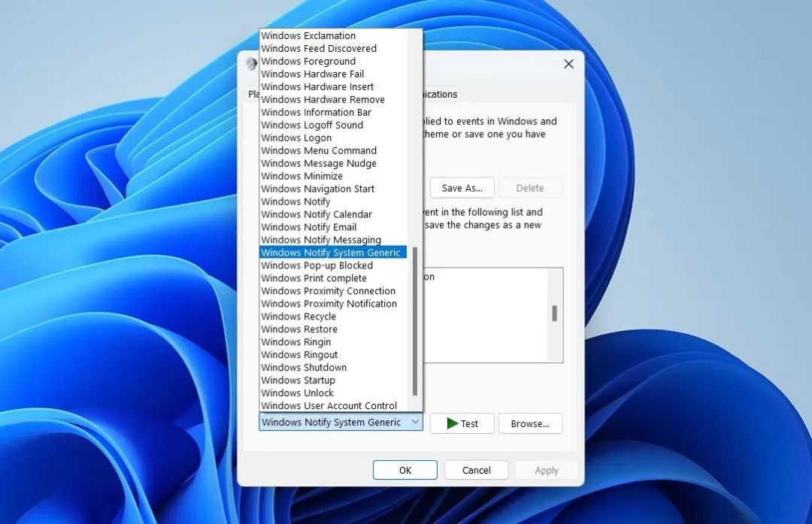Screen dimensions: 812x524
Task: Pick "Windows Unlock" from the sounds list
Action: click(298, 392)
